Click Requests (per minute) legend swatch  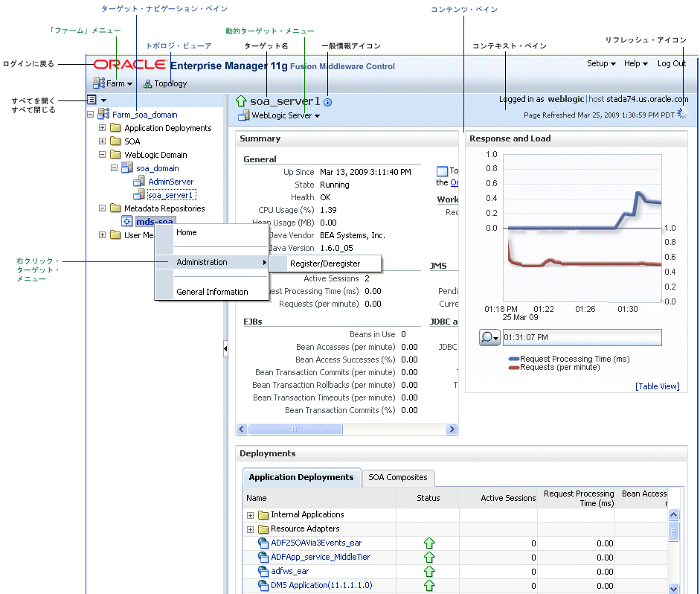514,368
